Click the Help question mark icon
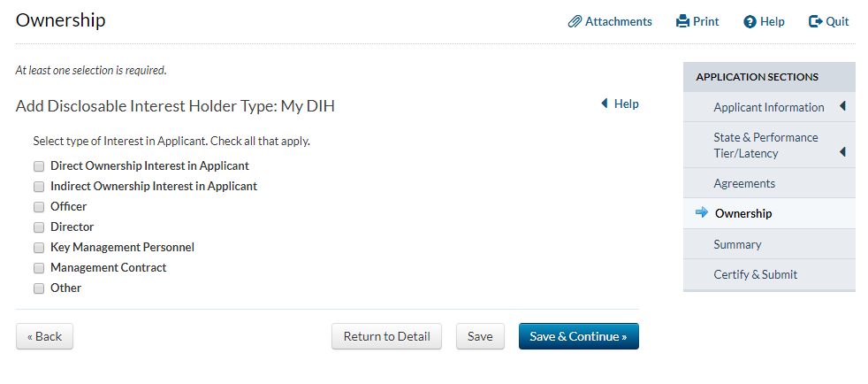The height and width of the screenshot is (384, 868). (x=750, y=21)
